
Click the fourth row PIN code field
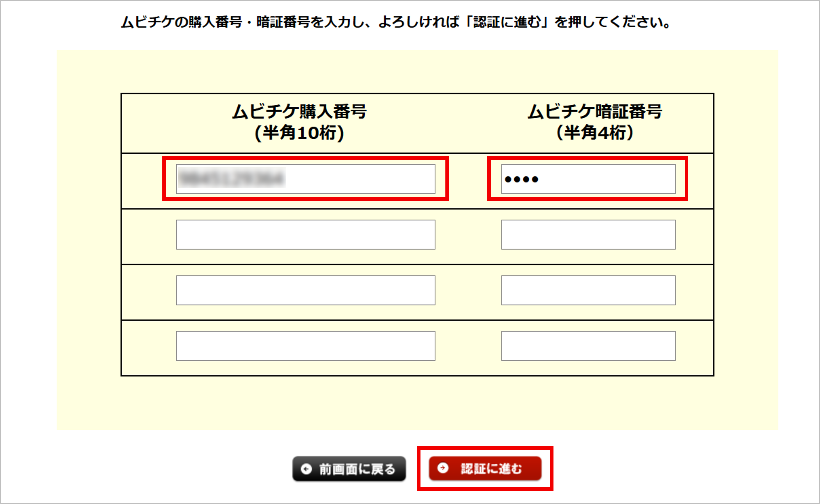coord(588,346)
